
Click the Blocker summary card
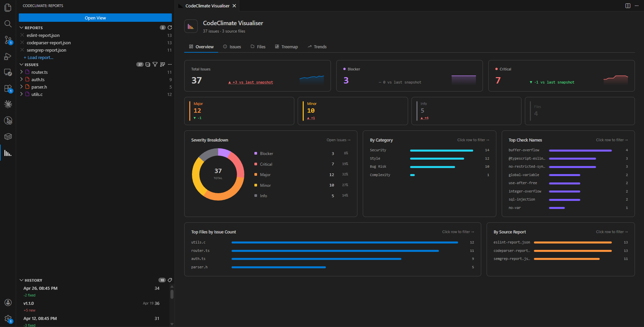click(x=409, y=76)
